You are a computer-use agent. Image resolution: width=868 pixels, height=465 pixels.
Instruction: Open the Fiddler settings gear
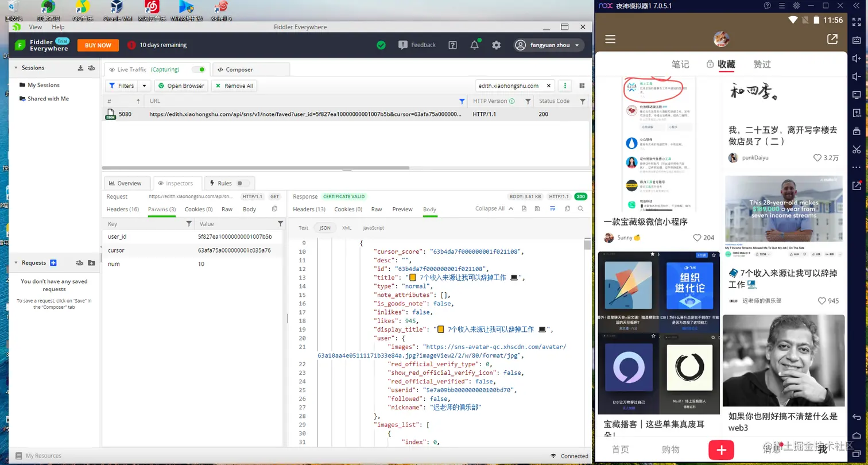pos(497,45)
